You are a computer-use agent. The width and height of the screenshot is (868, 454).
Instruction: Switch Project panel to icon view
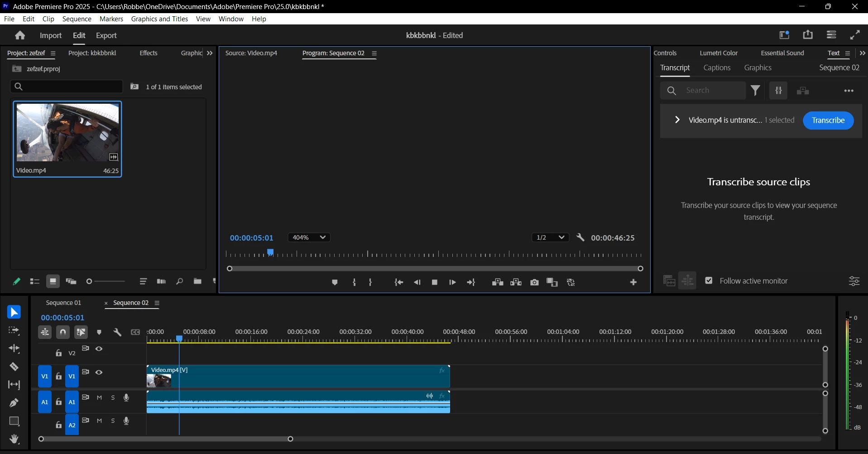pyautogui.click(x=53, y=281)
